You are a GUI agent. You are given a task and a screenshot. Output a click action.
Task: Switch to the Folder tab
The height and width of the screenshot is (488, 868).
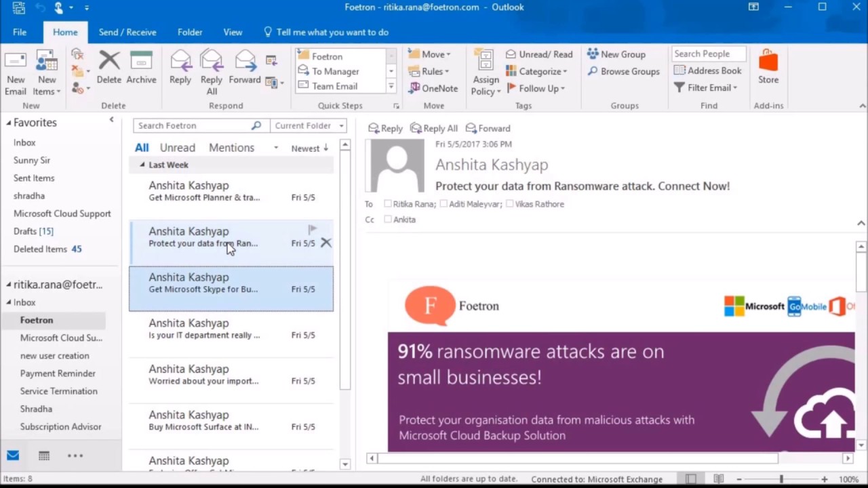coord(190,32)
